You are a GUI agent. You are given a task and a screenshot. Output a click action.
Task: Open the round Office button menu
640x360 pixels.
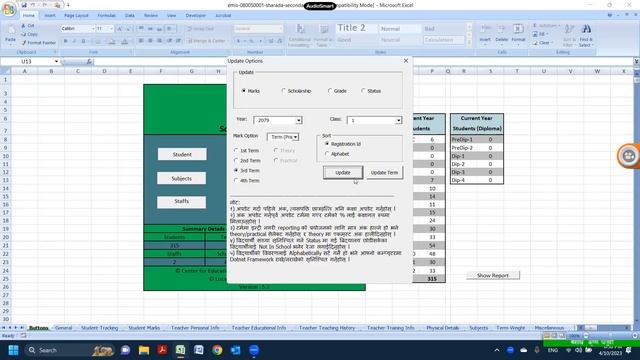coord(9,9)
